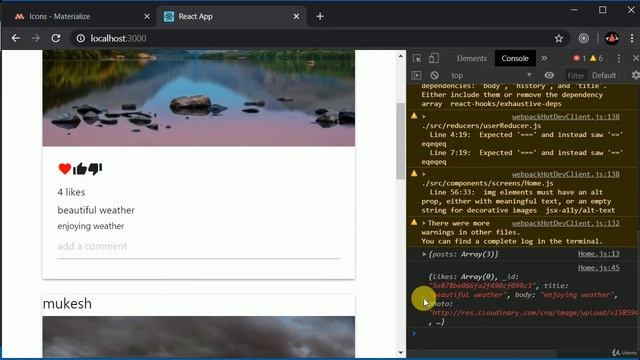The image size is (640, 360).
Task: Open webpackHotDevClient.js:138 link above userReducer warning
Action: pos(566,117)
